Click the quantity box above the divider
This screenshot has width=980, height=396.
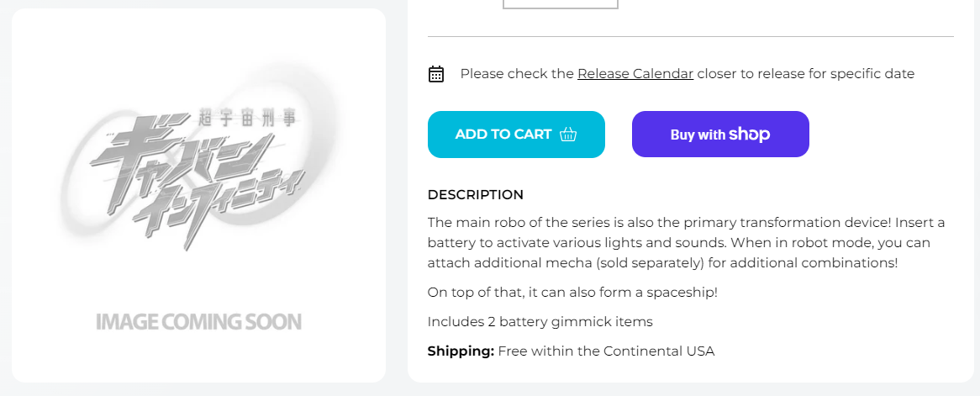[x=560, y=4]
